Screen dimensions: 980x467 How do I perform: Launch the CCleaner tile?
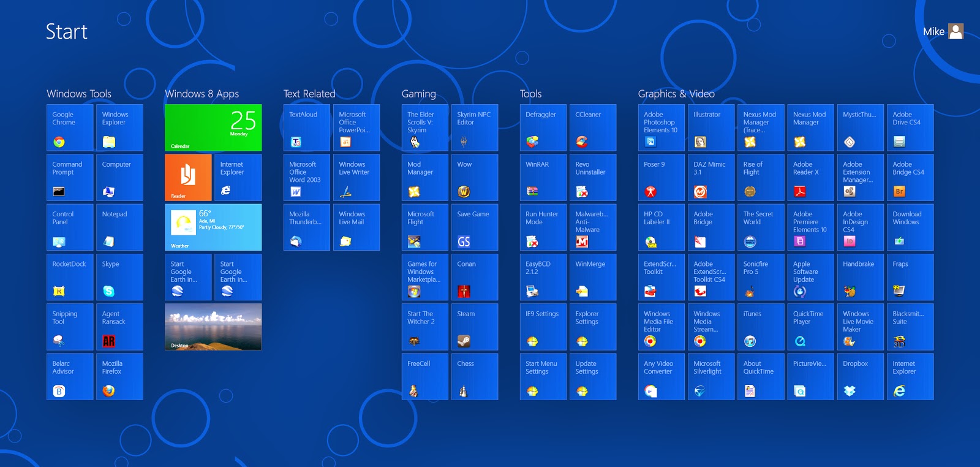[593, 127]
